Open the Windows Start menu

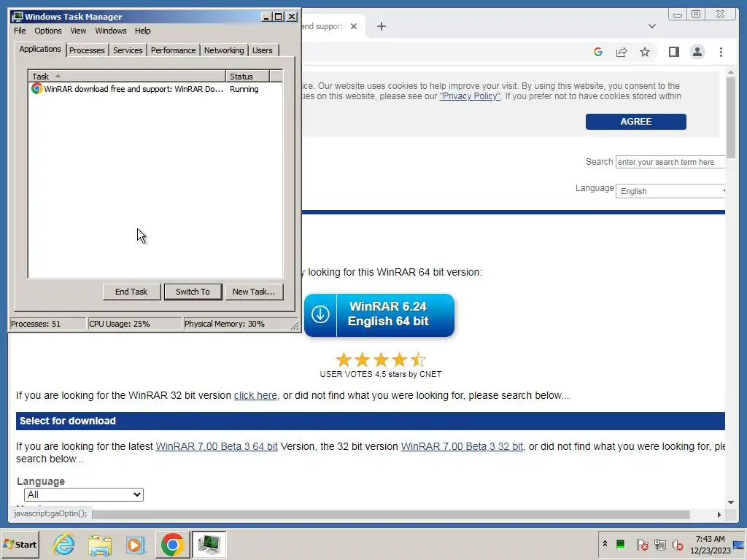pos(20,544)
